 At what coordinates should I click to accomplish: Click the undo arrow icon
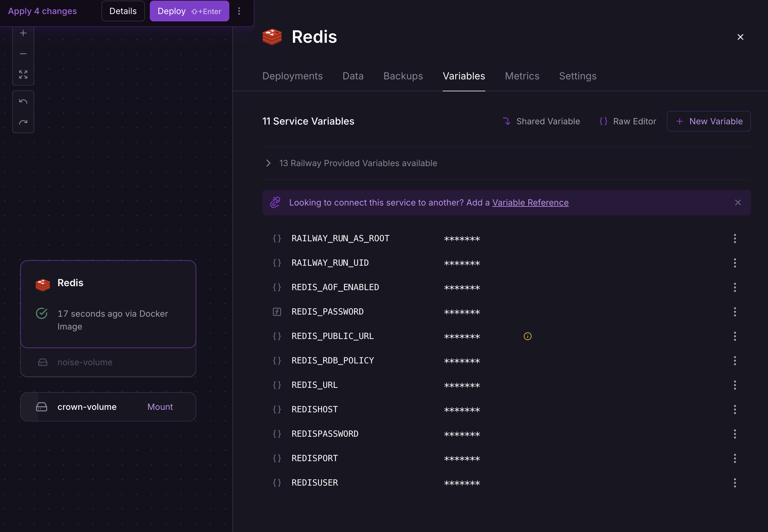[23, 101]
